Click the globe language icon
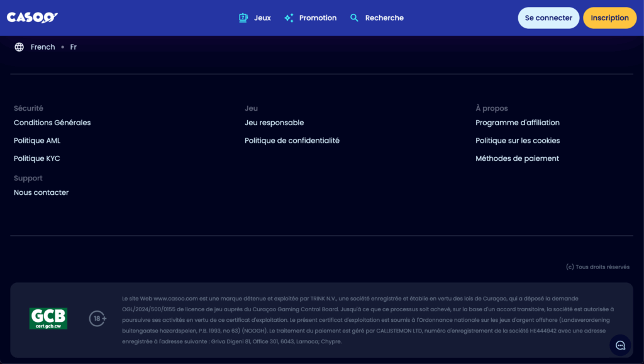 [19, 47]
